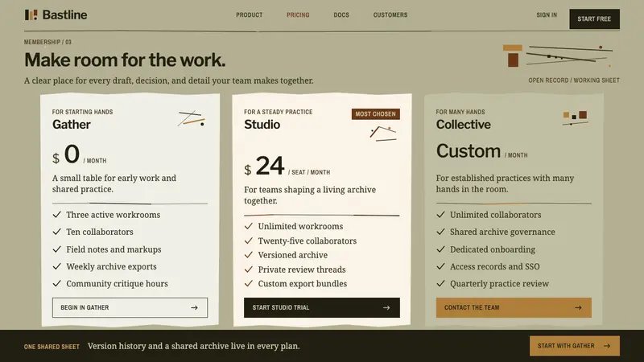Click Start with Gather in footer bar

[575, 346]
